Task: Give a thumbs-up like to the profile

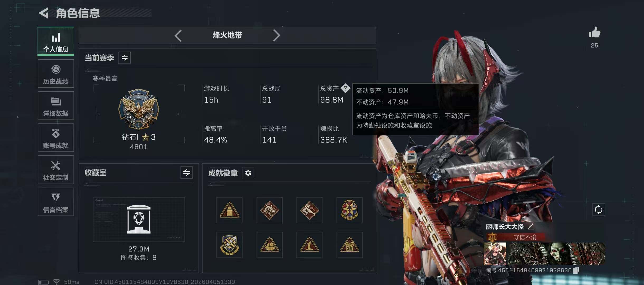Action: [x=594, y=33]
